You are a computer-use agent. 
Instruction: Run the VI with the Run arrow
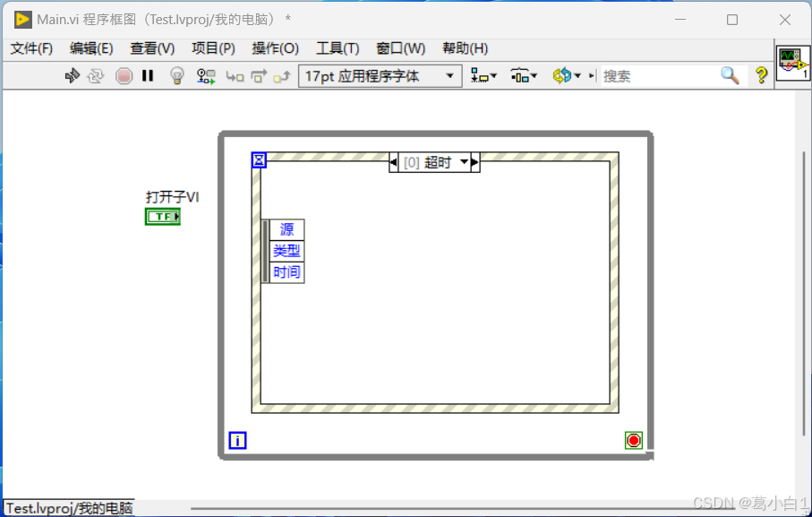coord(73,76)
